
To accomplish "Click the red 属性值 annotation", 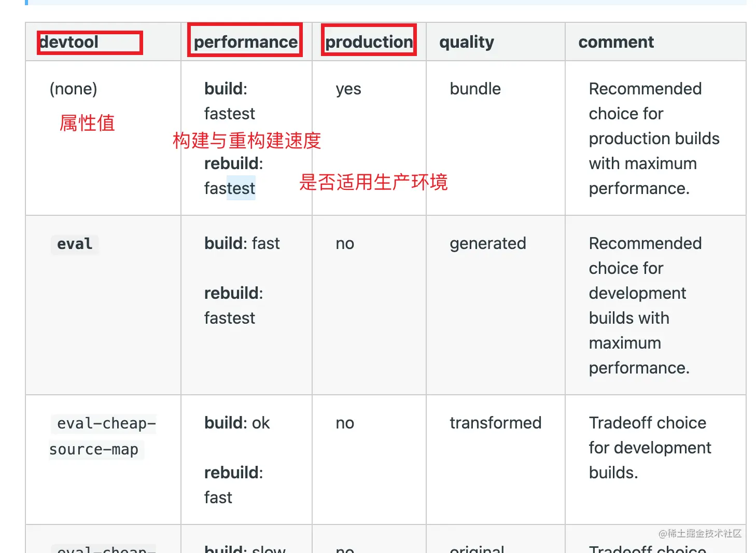I will tap(87, 123).
